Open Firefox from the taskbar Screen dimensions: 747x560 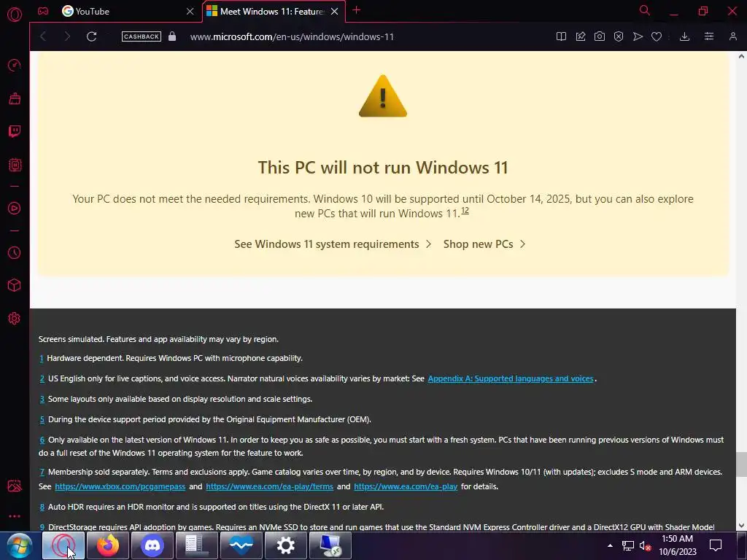pos(108,545)
